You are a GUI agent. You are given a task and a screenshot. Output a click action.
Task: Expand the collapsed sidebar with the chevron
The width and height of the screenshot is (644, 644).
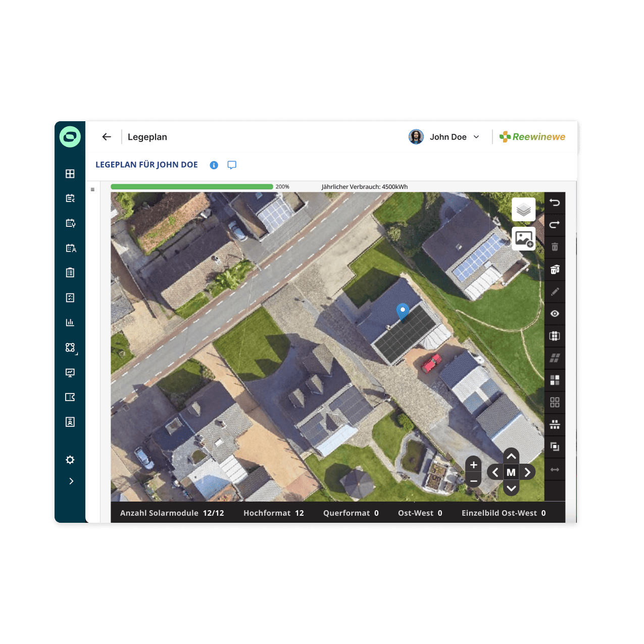click(x=71, y=481)
